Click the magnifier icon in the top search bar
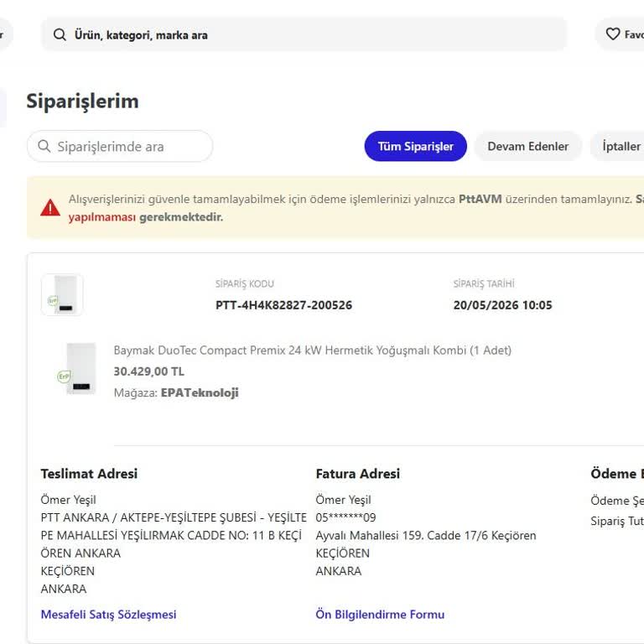This screenshot has height=644, width=644. tap(60, 35)
